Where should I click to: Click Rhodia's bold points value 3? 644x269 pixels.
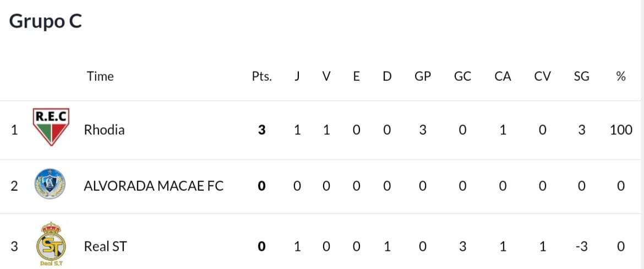coord(261,130)
